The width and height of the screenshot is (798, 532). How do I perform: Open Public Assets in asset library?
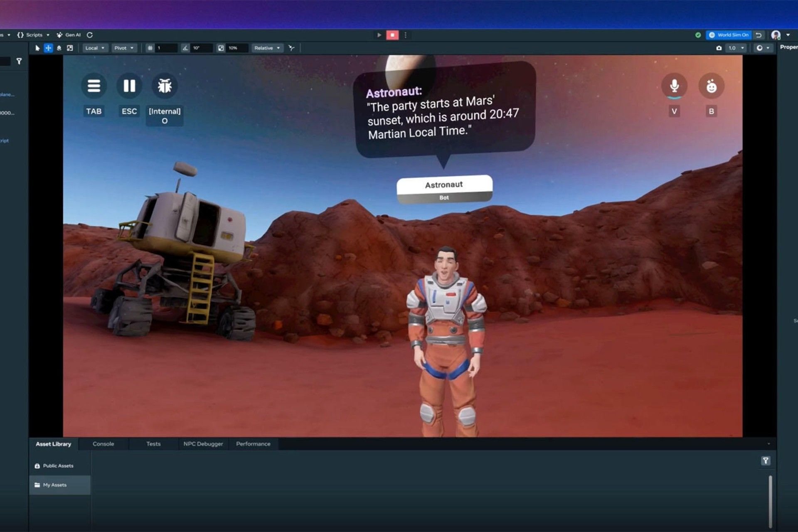coord(58,466)
